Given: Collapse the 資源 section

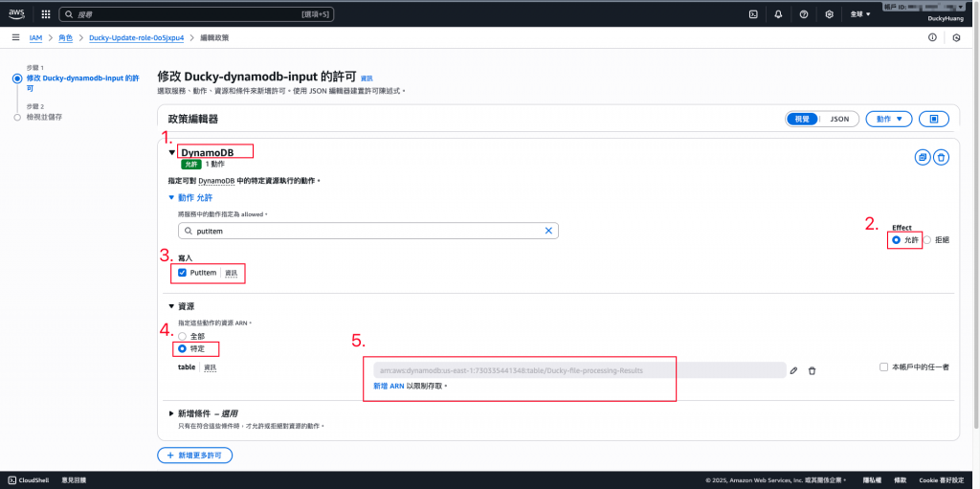Looking at the screenshot, I should point(172,306).
